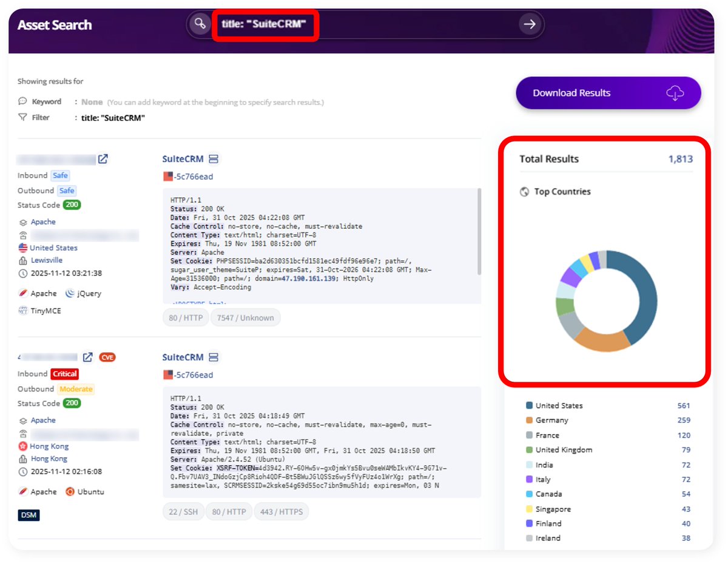Click server icon beside first SuiteCRM title

(x=213, y=159)
